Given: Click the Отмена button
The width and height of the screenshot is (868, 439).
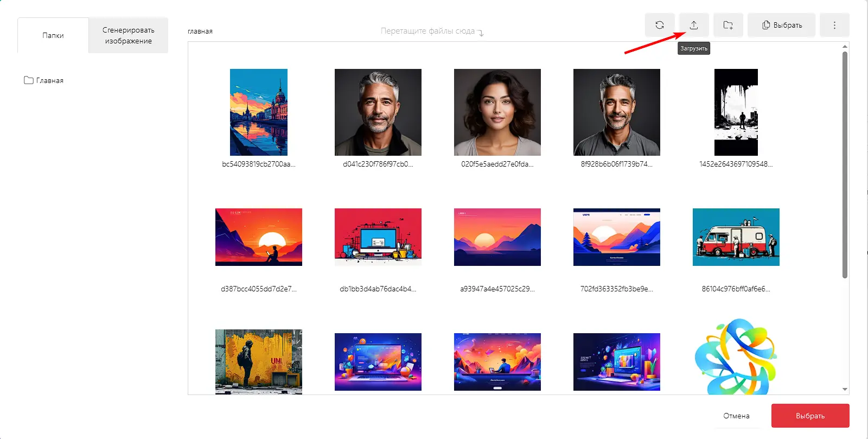Looking at the screenshot, I should click(x=736, y=416).
